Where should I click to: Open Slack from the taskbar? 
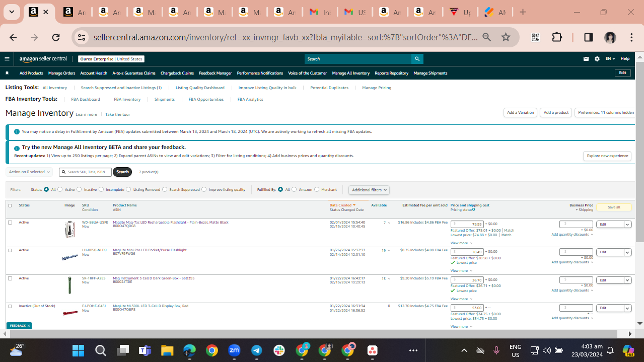click(x=279, y=350)
